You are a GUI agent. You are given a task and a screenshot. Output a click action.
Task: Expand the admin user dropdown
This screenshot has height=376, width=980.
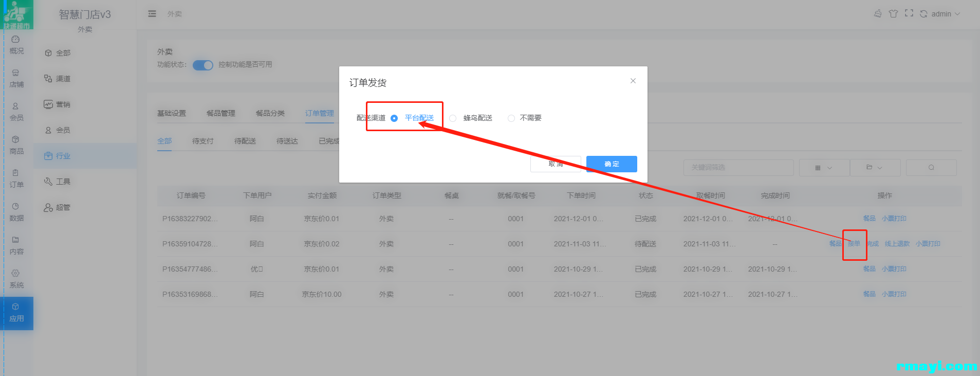click(x=946, y=14)
